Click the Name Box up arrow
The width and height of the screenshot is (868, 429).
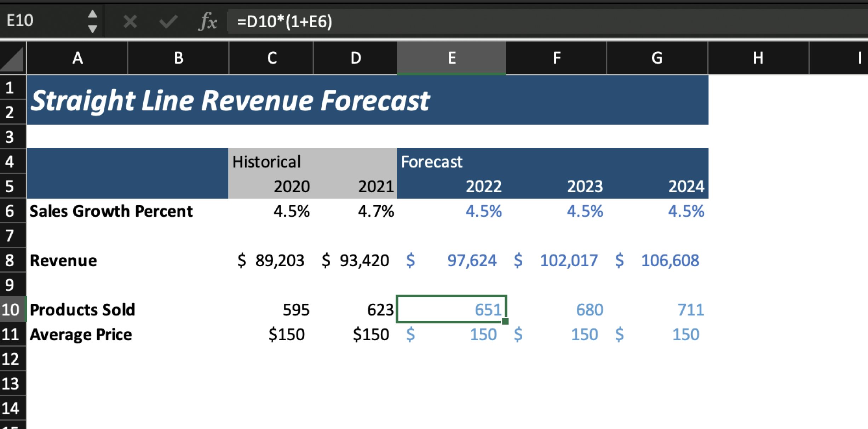[93, 14]
